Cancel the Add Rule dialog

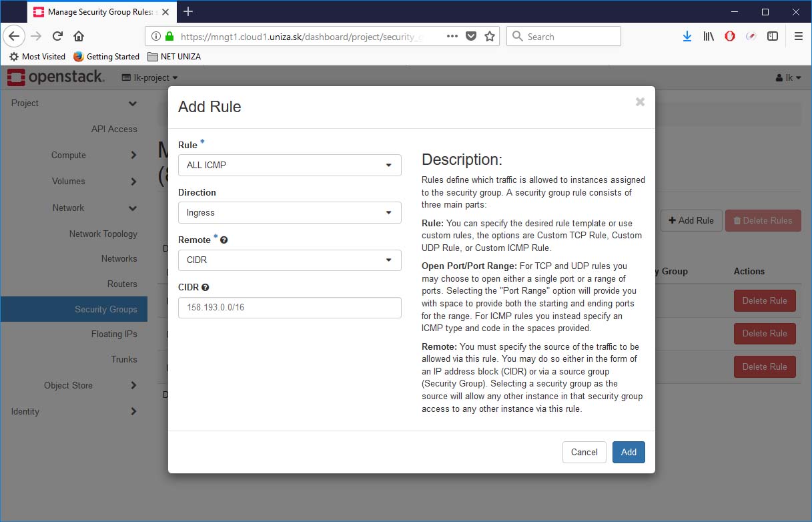[x=584, y=452]
